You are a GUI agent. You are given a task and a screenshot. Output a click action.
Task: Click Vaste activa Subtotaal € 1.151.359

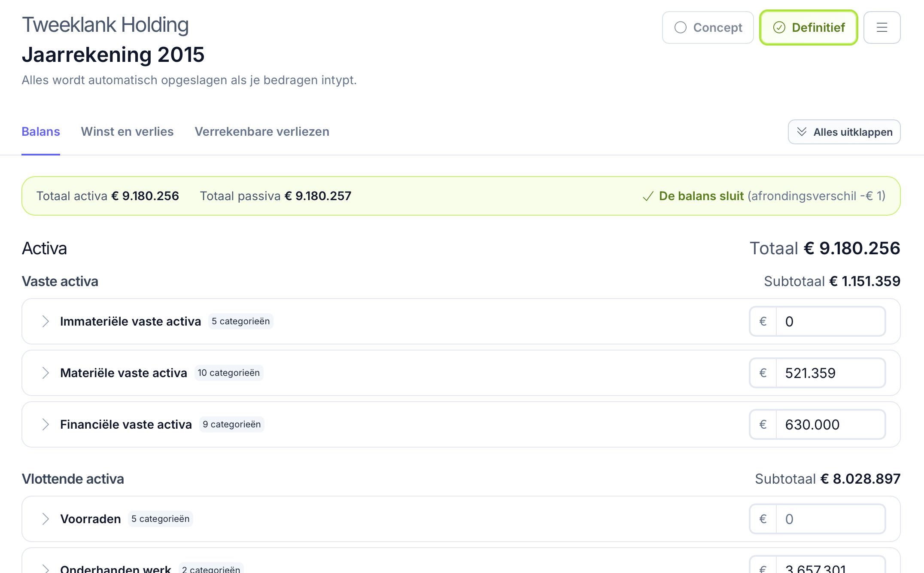832,281
